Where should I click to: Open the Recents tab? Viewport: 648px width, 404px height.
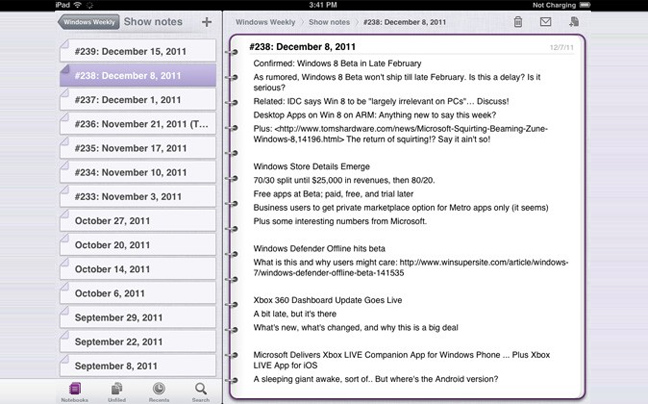tap(159, 392)
